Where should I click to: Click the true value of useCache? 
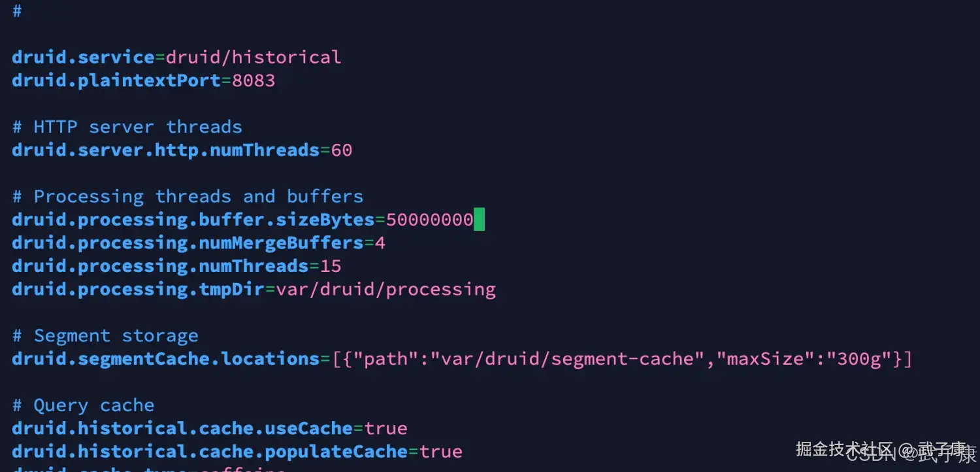(x=385, y=429)
